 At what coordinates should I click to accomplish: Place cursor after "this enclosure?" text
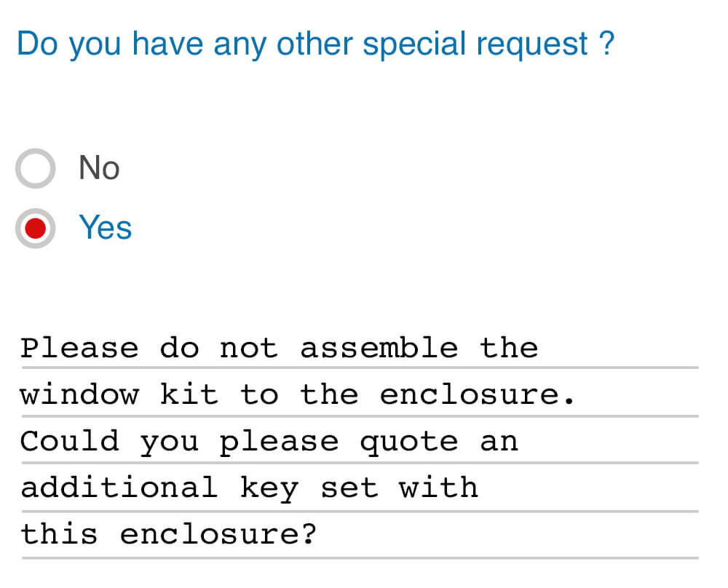319,535
